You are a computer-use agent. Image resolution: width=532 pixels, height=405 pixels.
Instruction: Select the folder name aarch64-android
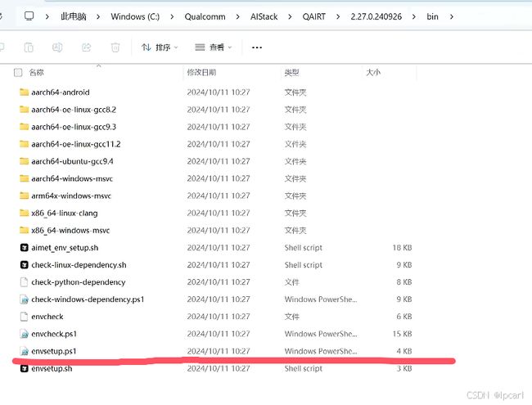click(x=61, y=92)
